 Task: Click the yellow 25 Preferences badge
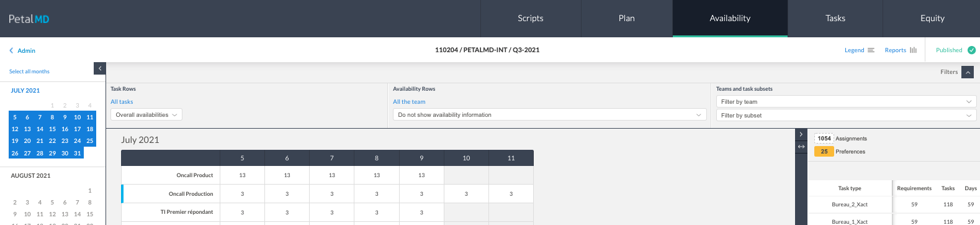click(824, 152)
